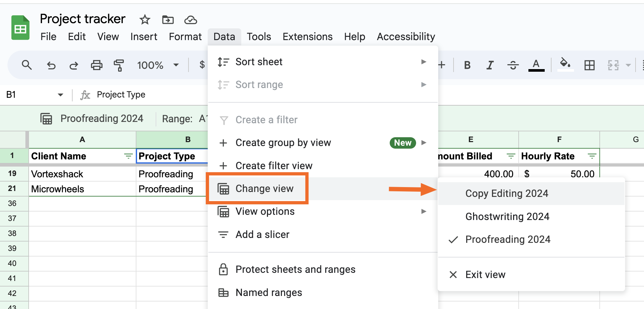This screenshot has height=309, width=644.
Task: Check the cloud save status icon
Action: click(191, 20)
